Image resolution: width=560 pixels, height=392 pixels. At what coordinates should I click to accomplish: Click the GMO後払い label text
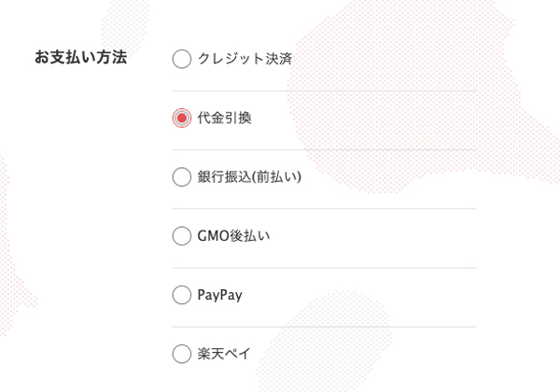pyautogui.click(x=233, y=236)
